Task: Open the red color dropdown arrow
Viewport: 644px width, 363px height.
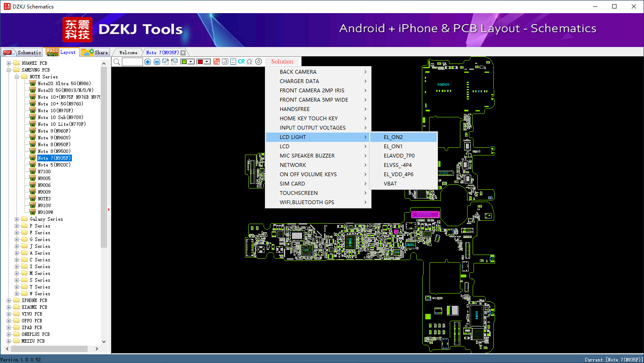Action: click(207, 62)
